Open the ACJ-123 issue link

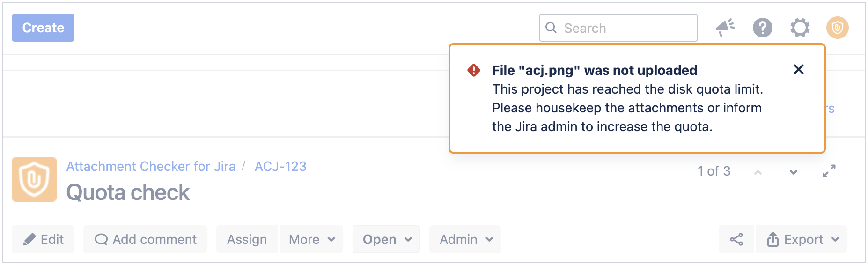[280, 166]
